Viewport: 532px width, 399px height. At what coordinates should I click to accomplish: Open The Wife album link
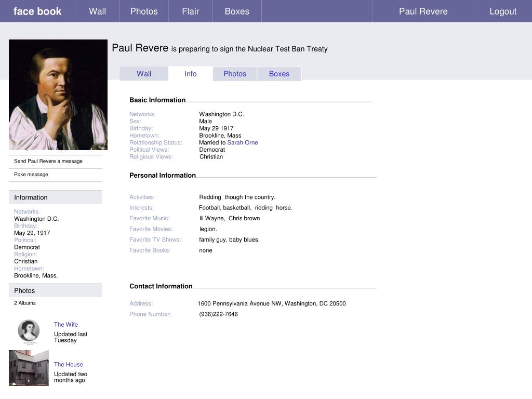click(x=66, y=324)
